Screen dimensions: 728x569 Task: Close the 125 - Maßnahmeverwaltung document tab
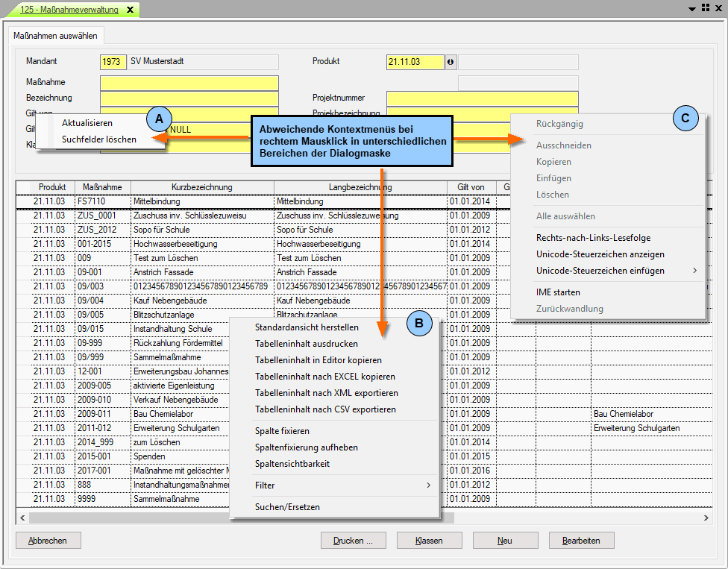130,10
